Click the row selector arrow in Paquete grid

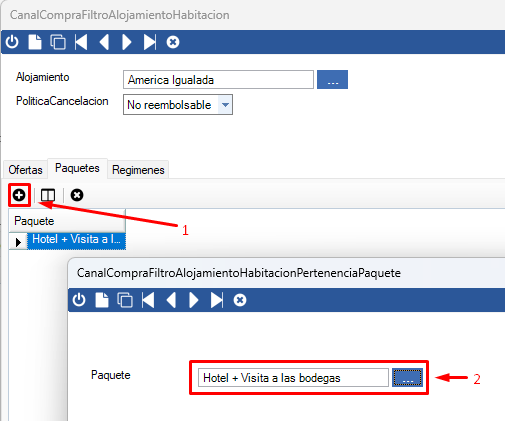[18, 242]
